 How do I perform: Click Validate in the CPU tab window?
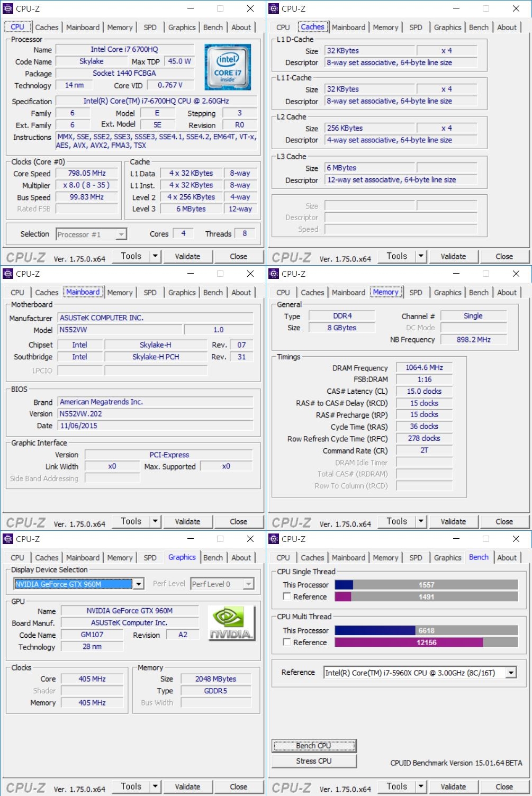187,256
